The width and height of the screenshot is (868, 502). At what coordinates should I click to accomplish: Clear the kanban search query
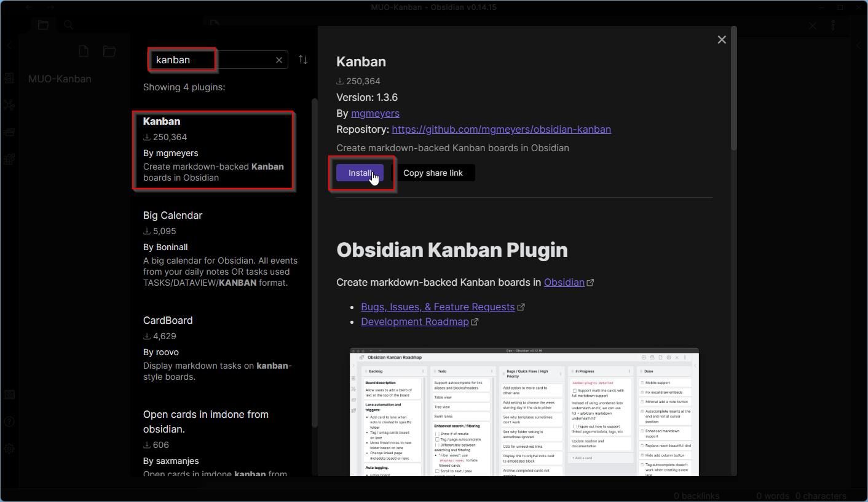pyautogui.click(x=278, y=60)
